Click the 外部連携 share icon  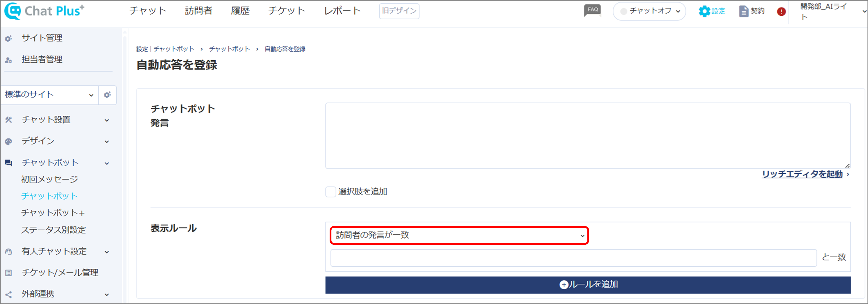point(8,295)
